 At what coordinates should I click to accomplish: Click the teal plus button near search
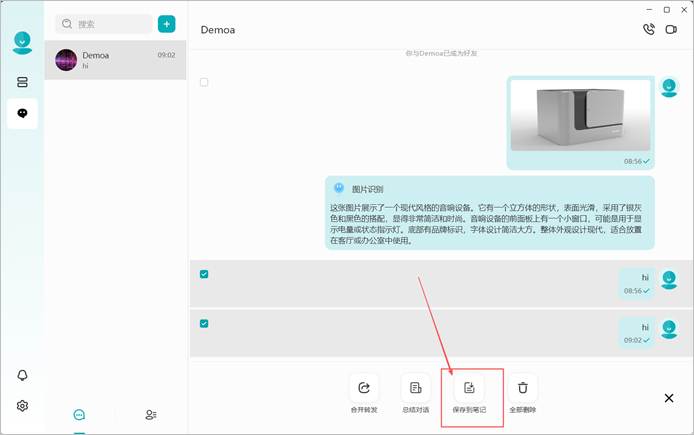[x=166, y=24]
